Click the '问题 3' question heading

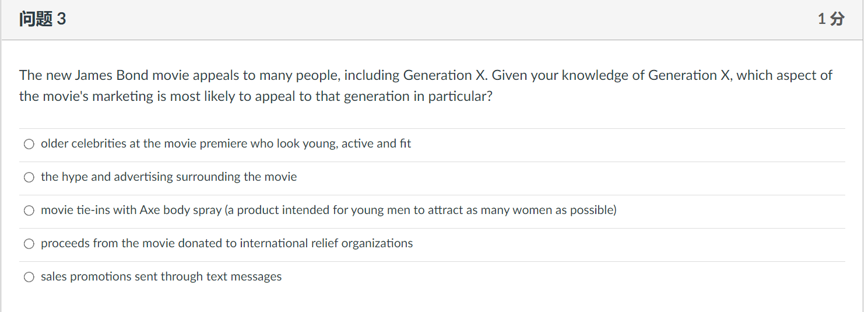click(42, 20)
